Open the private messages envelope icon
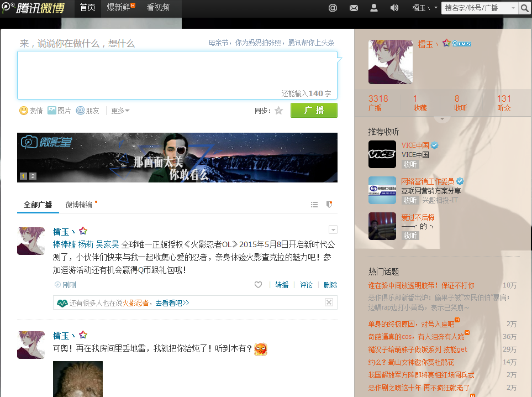The image size is (532, 397). click(x=354, y=8)
